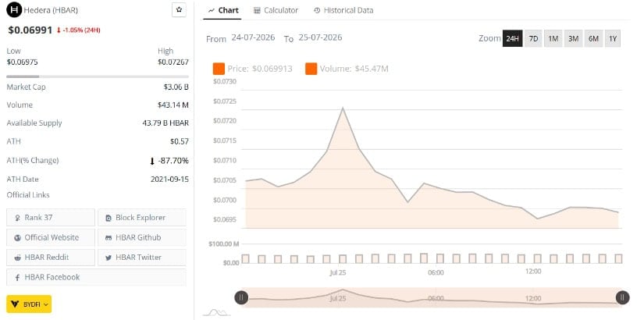Click the Github icon
The image size is (644, 320).
coord(109,237)
